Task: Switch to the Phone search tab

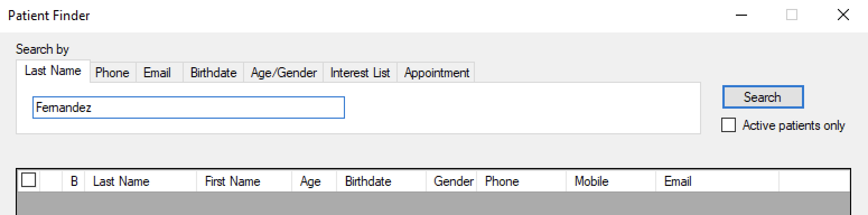Action: (x=113, y=73)
